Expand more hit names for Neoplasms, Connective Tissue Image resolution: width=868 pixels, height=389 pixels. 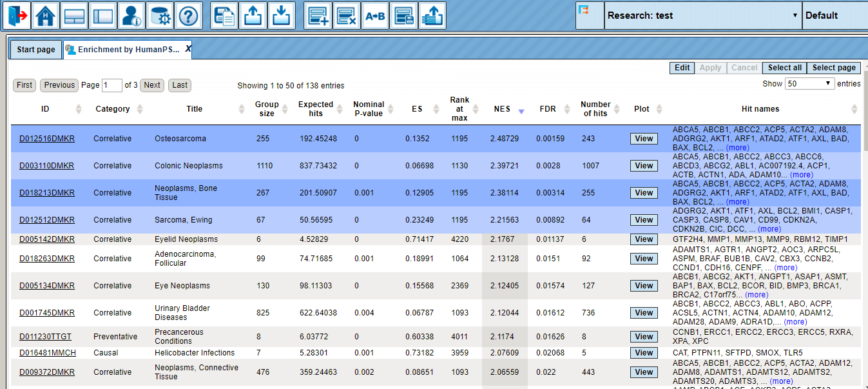point(782,381)
